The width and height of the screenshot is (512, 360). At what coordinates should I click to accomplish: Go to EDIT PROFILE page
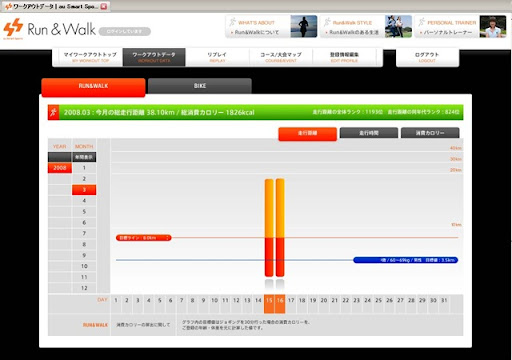[344, 57]
